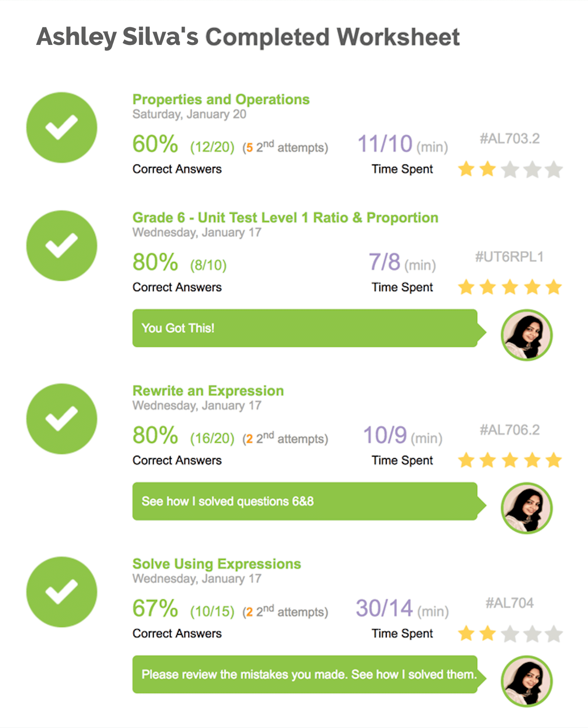This screenshot has height=728, width=588.
Task: Click the tutor avatar beside You Got This!
Action: click(x=526, y=335)
